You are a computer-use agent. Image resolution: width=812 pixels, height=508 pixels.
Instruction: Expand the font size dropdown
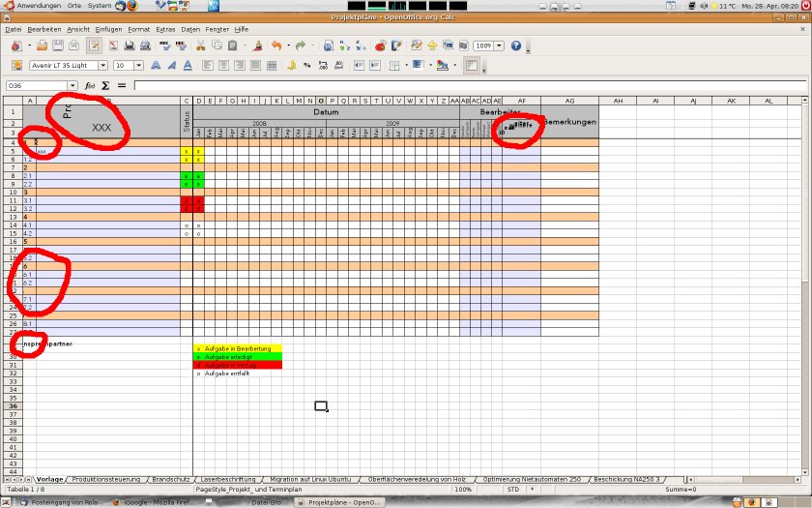tap(139, 66)
